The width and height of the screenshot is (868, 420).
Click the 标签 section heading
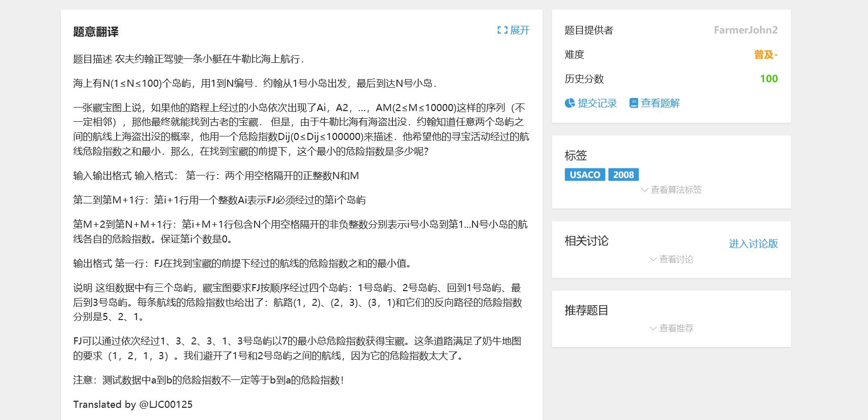(x=576, y=155)
